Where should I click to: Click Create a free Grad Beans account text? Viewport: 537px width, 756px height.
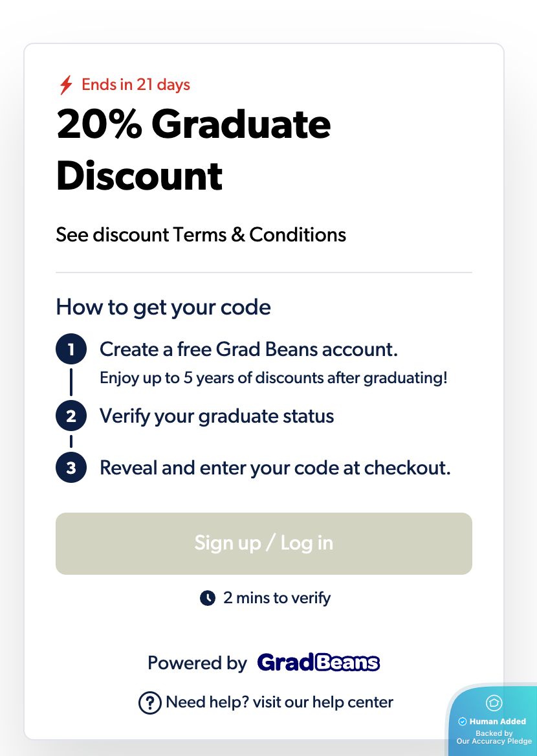point(248,349)
